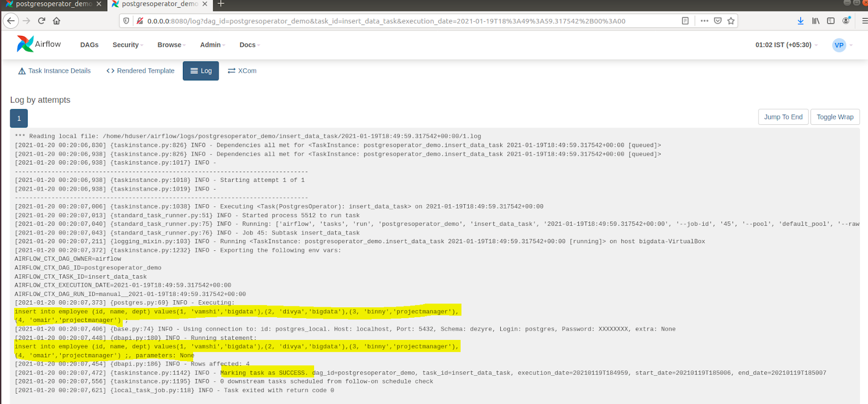Switch to the XCom tab
This screenshot has height=404, width=868.
click(x=242, y=71)
